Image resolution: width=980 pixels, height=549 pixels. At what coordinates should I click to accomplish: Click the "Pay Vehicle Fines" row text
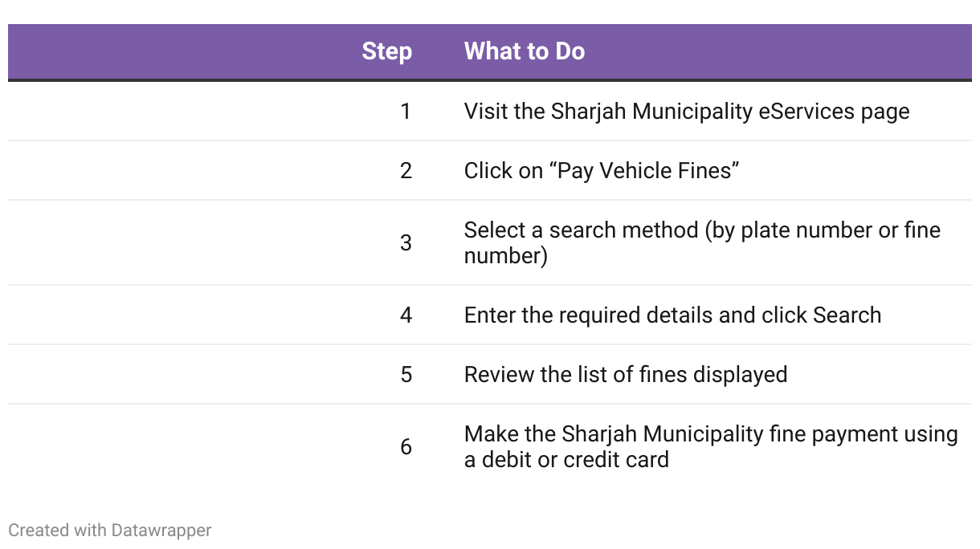(x=602, y=170)
